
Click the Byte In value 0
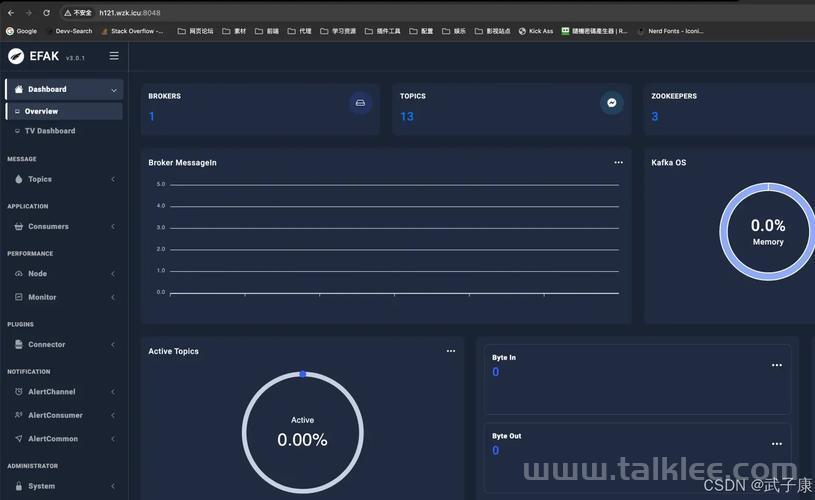pos(496,372)
